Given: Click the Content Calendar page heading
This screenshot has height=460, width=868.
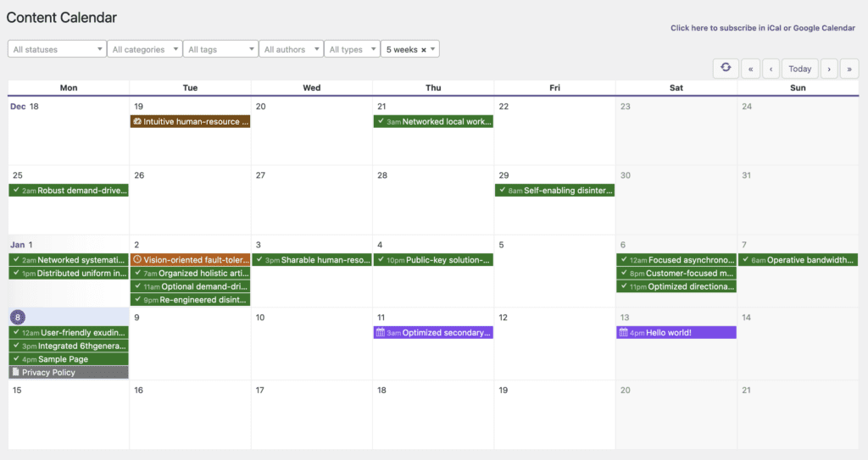Looking at the screenshot, I should [61, 18].
